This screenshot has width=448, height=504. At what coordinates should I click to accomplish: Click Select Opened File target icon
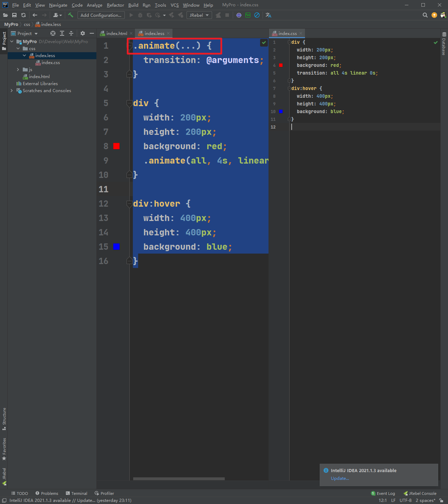(x=53, y=33)
